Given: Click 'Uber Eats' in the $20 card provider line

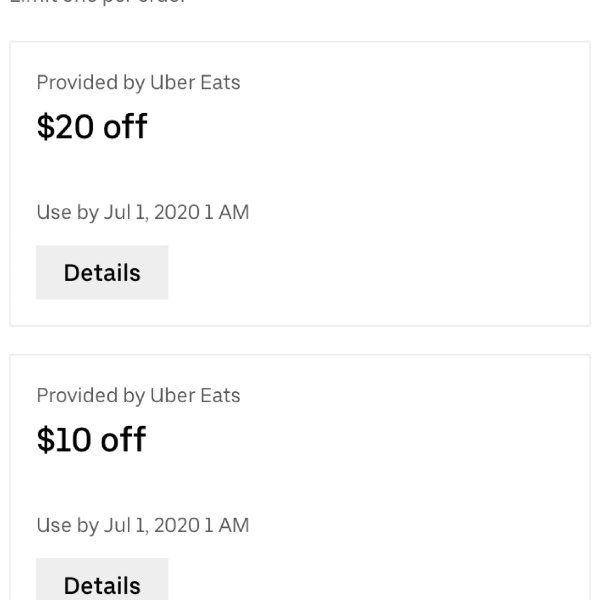Looking at the screenshot, I should (195, 82).
